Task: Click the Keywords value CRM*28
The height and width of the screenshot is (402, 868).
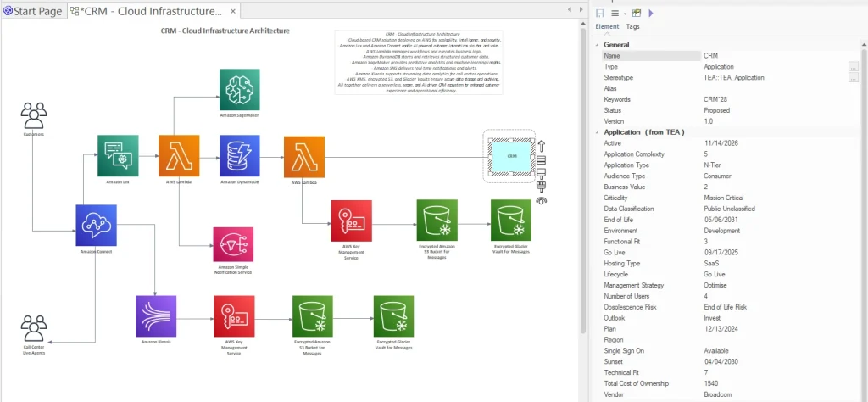Action: pos(715,100)
